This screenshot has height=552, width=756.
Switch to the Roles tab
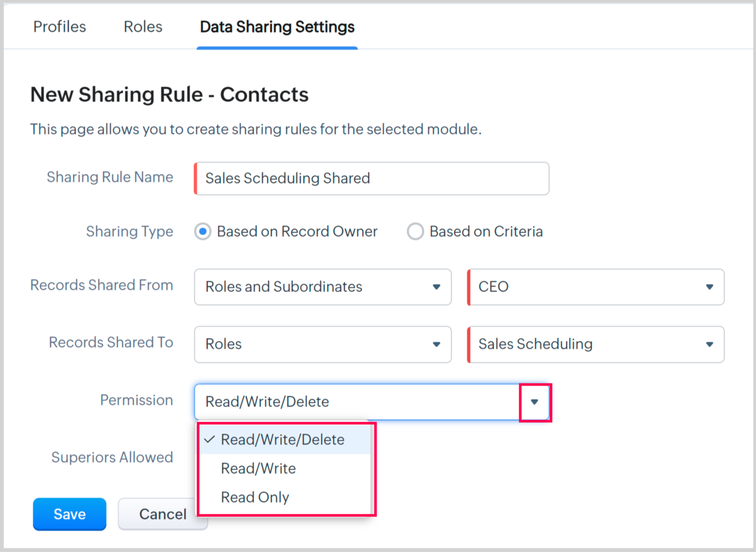(143, 27)
